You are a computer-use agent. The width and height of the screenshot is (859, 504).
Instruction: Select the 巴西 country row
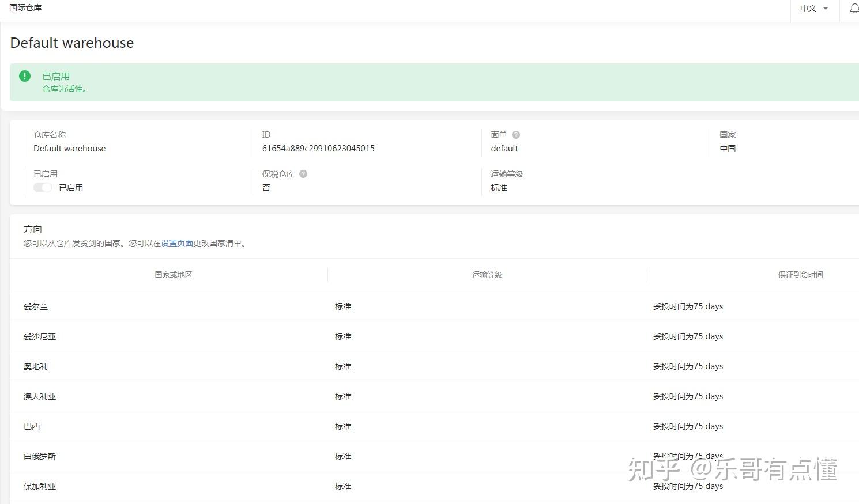click(x=32, y=426)
